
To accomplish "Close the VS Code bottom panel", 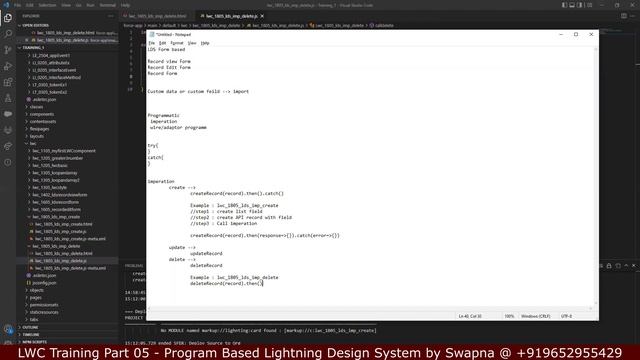I will click(x=633, y=266).
